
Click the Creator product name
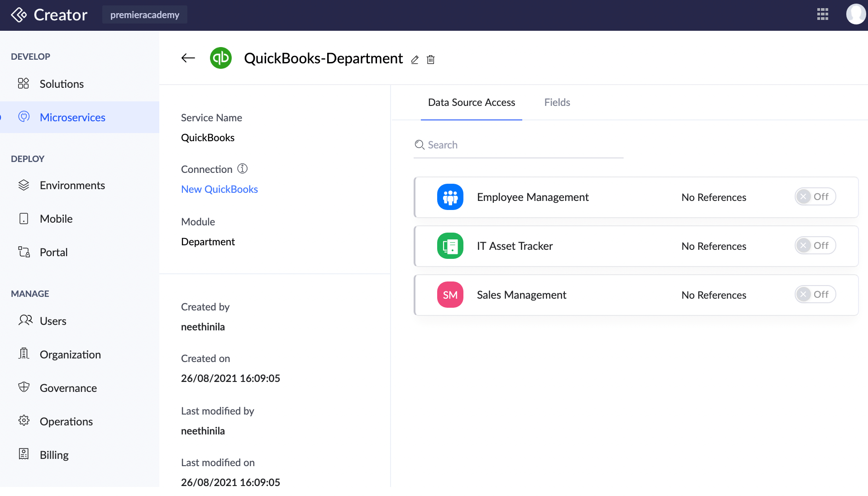[x=61, y=15]
